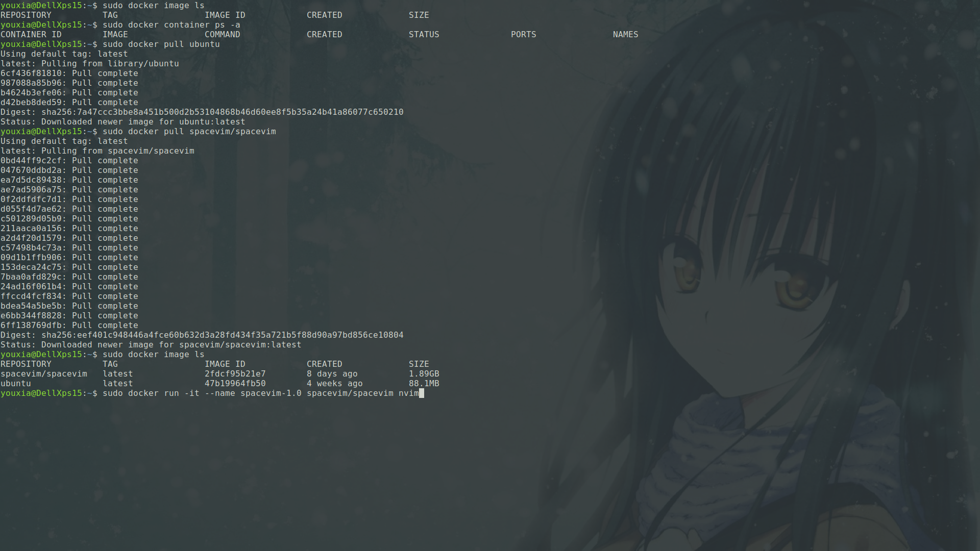Click layer ae7ad5906a75 pull complete line
Viewport: 980px width, 551px height.
coord(69,190)
